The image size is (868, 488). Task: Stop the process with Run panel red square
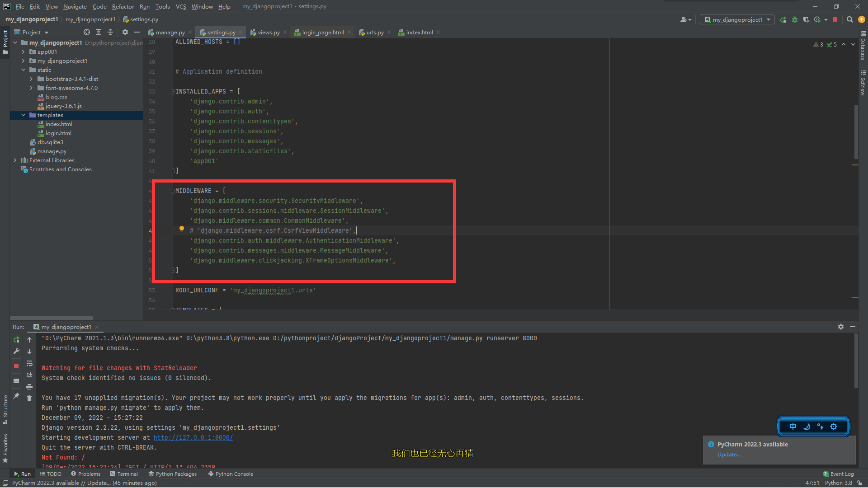click(x=16, y=366)
